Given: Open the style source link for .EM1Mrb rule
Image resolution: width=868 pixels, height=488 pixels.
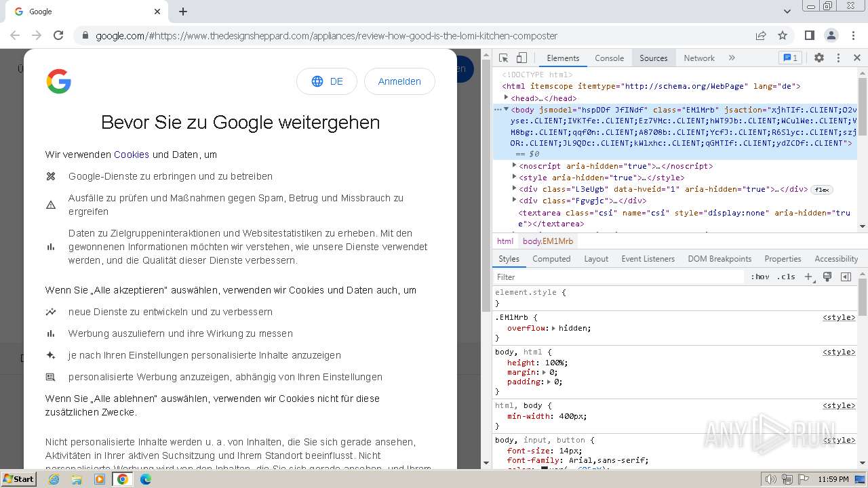Looking at the screenshot, I should coord(839,317).
